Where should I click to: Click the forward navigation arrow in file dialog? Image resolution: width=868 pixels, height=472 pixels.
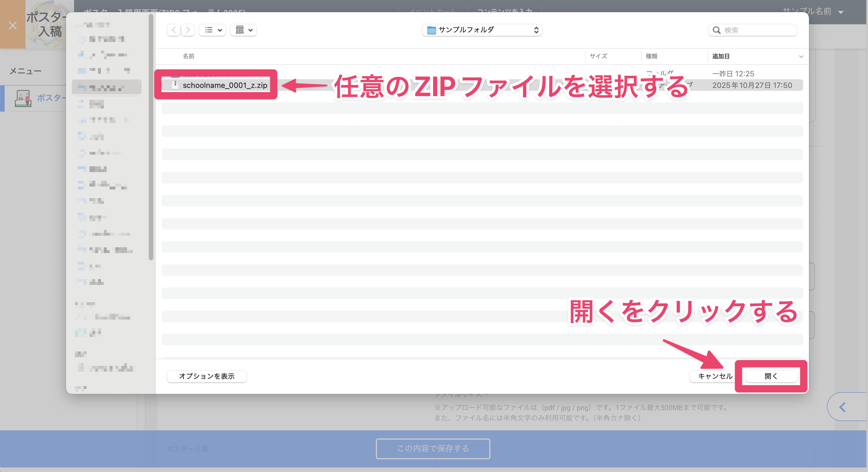(x=188, y=30)
